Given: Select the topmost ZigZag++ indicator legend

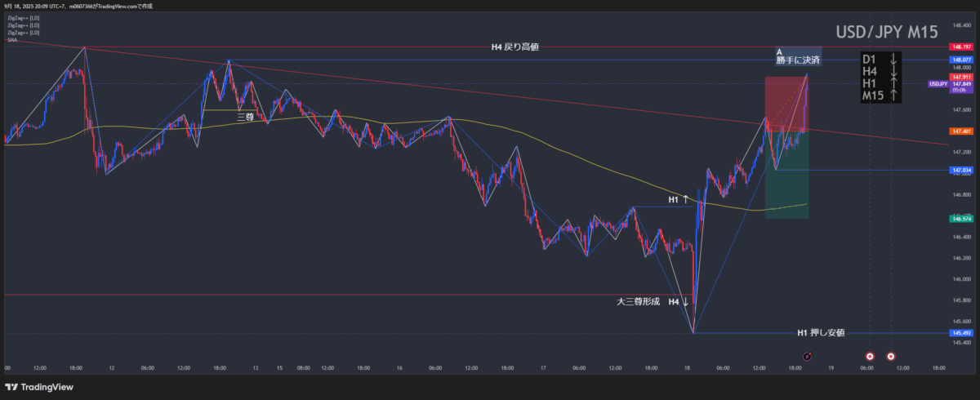Looking at the screenshot, I should pos(23,19).
